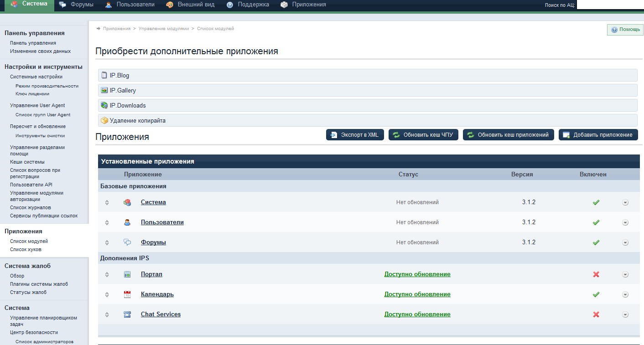Toggle enabled checkmark for Система
This screenshot has width=644, height=345.
596,202
